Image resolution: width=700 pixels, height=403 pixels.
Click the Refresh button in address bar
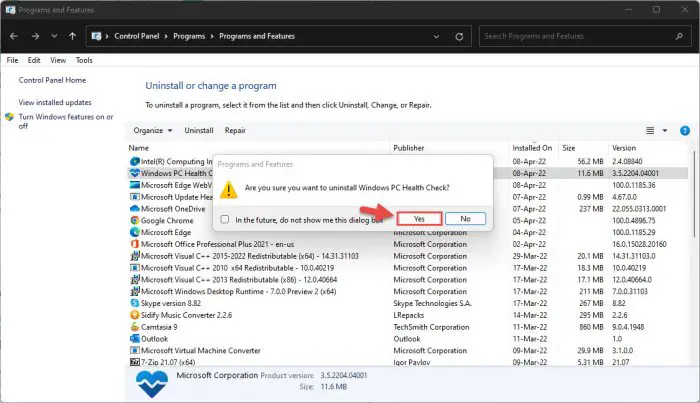point(459,37)
